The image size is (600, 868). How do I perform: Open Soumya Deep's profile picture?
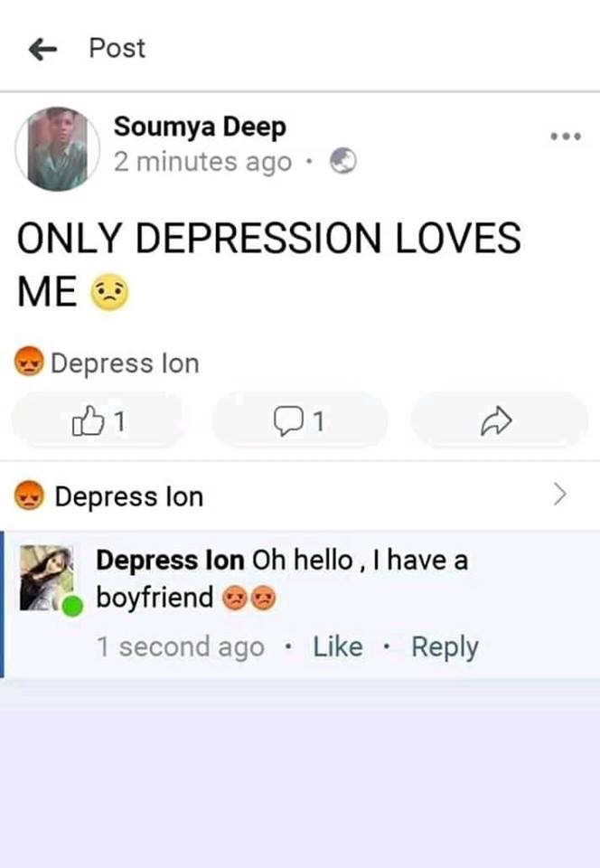pos(58,149)
